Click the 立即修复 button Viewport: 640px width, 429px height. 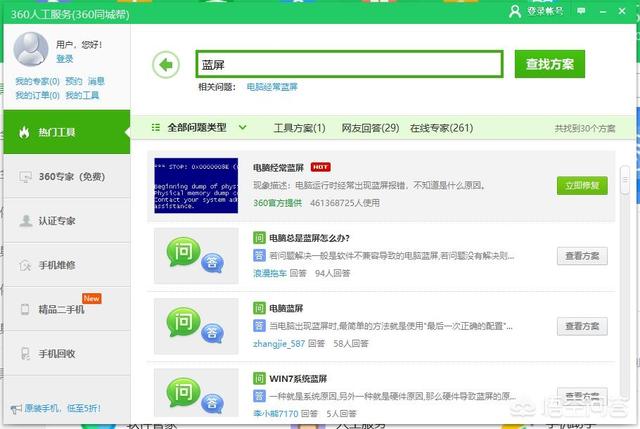click(x=582, y=186)
